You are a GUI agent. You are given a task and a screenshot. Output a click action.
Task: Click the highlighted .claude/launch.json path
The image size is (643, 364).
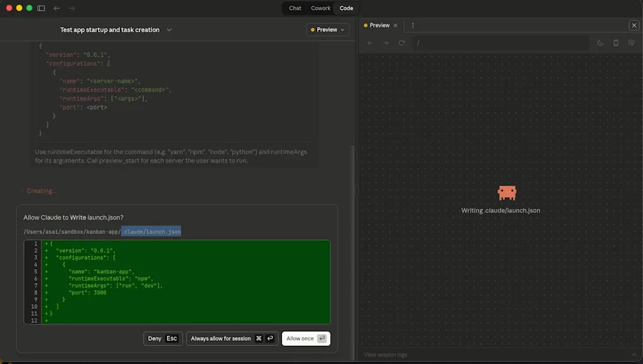click(151, 232)
